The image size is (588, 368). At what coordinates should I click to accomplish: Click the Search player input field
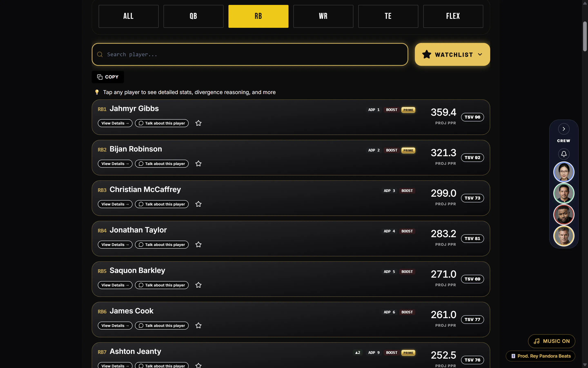click(250, 54)
